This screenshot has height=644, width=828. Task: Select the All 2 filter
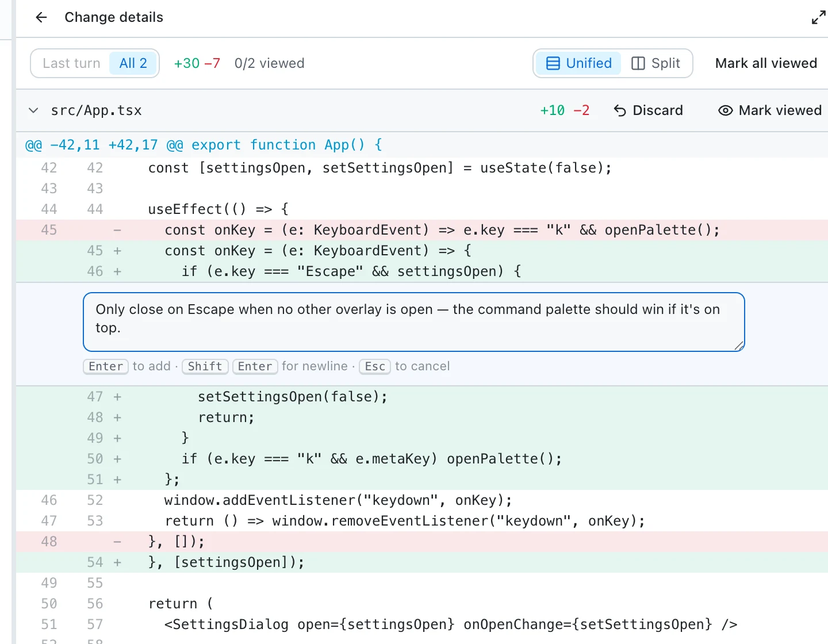tap(133, 63)
